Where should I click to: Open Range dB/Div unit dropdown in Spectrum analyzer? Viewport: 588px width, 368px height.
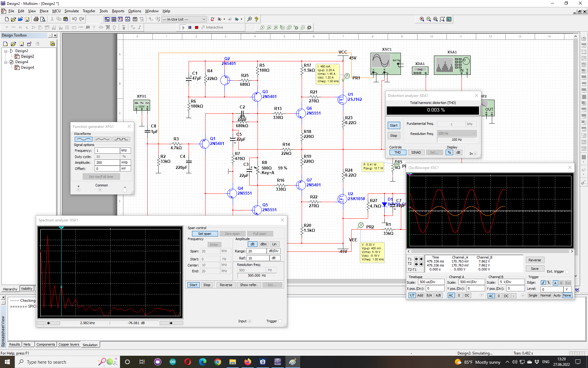point(274,251)
